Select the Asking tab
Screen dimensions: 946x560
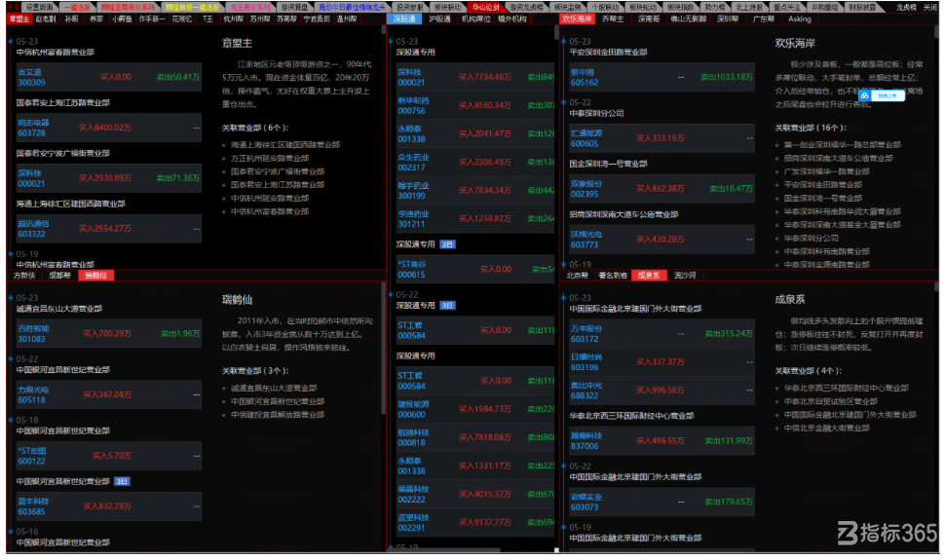(800, 19)
